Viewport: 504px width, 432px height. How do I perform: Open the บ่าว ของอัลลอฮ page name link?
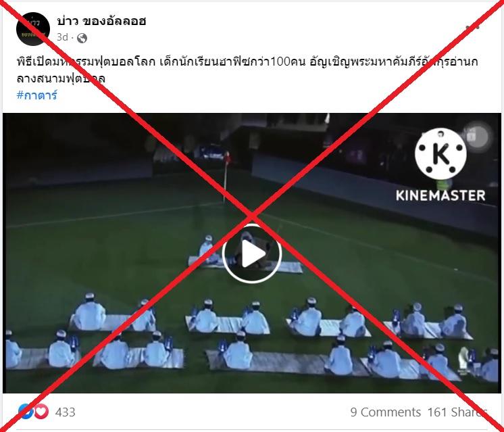(x=101, y=21)
